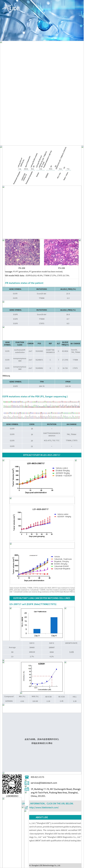Click the 'FR mutations status of the patient' heading
The image size is (93, 868).
coord(24,283)
